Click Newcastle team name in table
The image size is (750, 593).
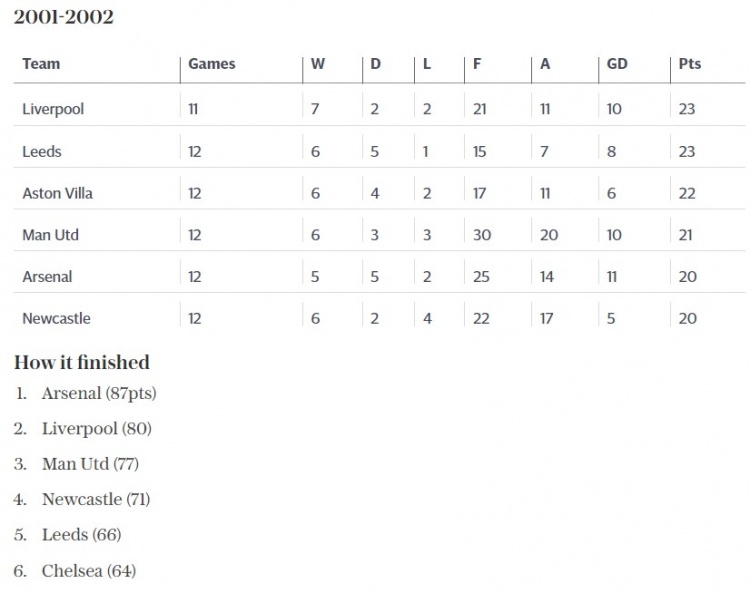[x=56, y=318]
